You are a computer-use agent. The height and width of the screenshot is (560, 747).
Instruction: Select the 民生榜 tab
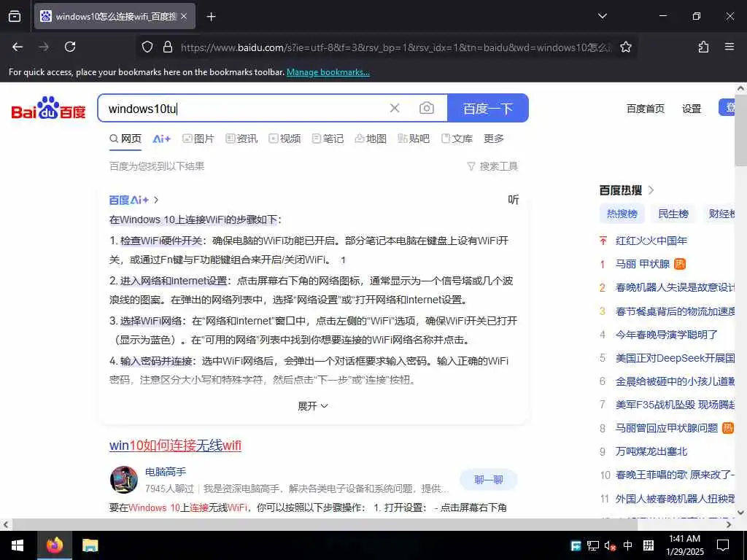(x=673, y=214)
